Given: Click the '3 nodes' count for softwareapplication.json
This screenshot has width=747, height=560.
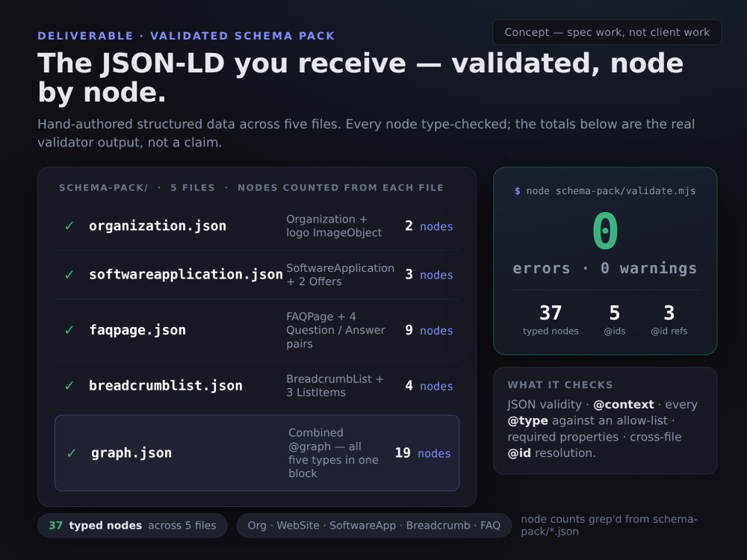Looking at the screenshot, I should point(429,275).
